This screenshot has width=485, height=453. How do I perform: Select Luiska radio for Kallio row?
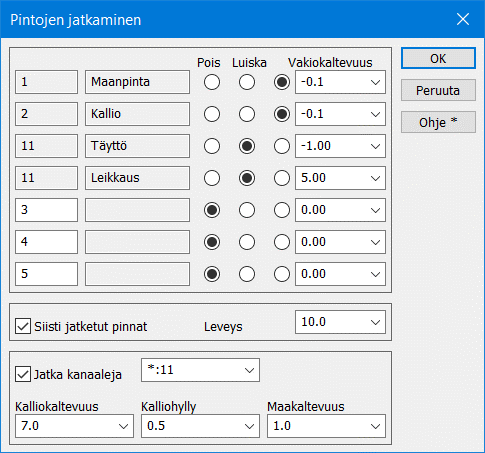[247, 114]
